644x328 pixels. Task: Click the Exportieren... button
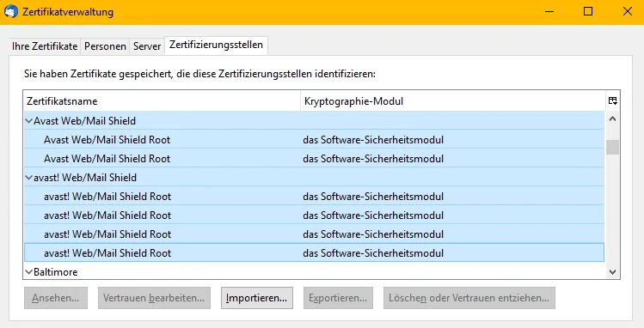pyautogui.click(x=338, y=298)
